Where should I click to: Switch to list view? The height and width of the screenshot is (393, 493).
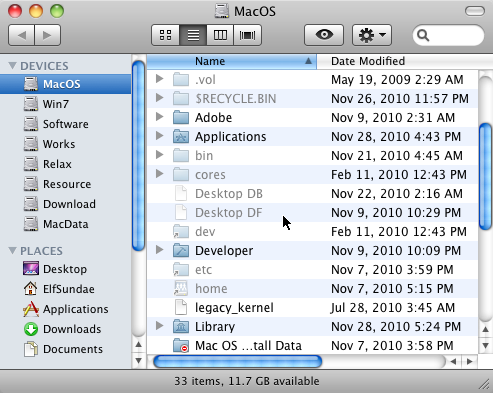tap(193, 35)
